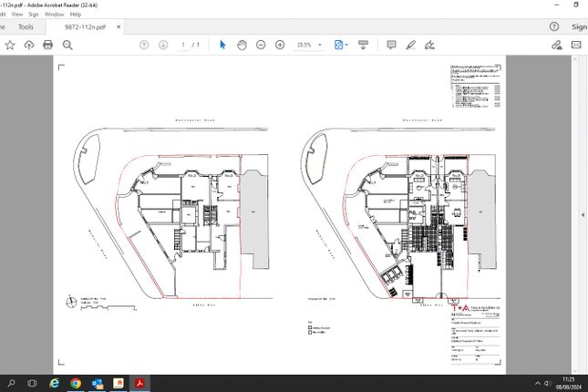Expand the right side panel arrow
The width and height of the screenshot is (588, 392).
583,215
